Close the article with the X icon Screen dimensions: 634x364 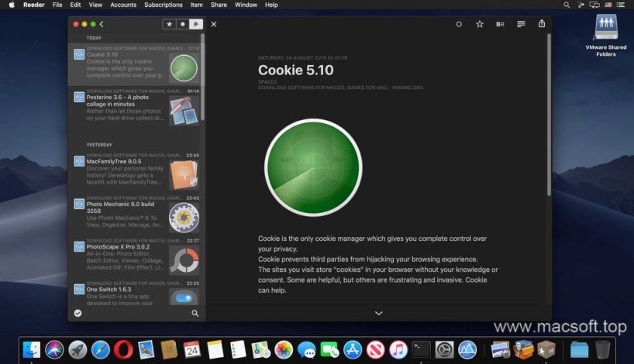point(214,24)
